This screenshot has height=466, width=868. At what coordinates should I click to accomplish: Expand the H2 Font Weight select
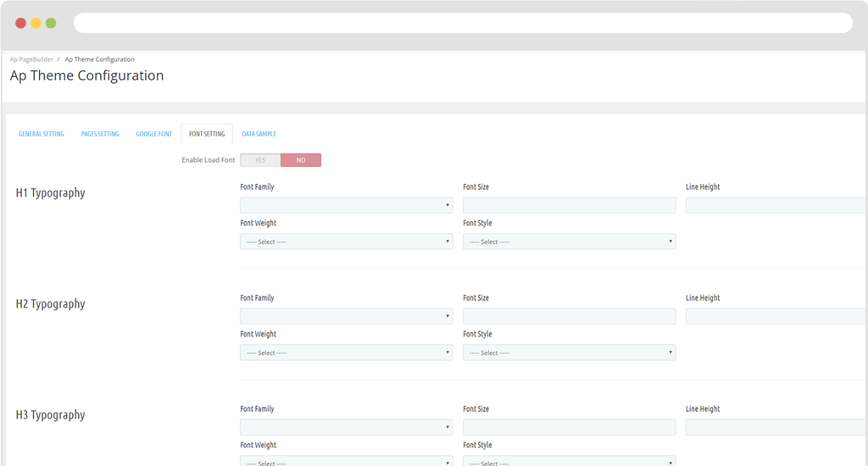346,352
